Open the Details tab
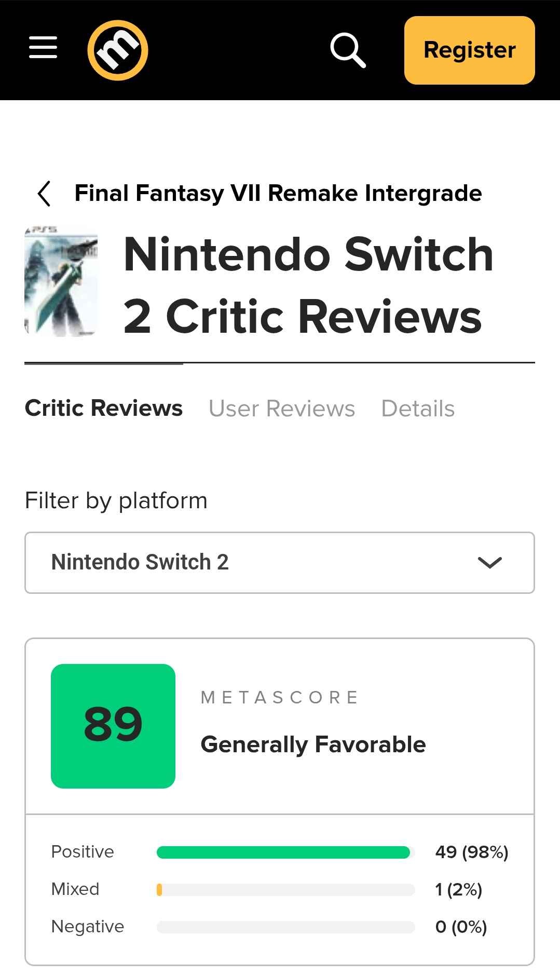Image resolution: width=560 pixels, height=977 pixels. pyautogui.click(x=418, y=409)
